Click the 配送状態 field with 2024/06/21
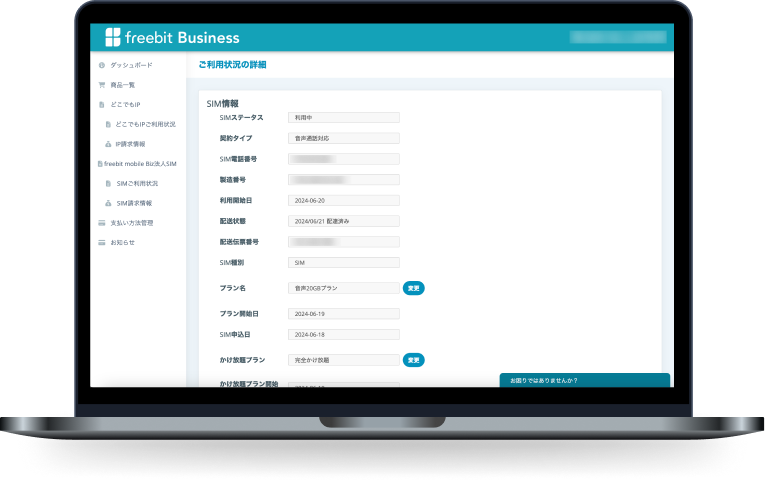 pyautogui.click(x=343, y=221)
